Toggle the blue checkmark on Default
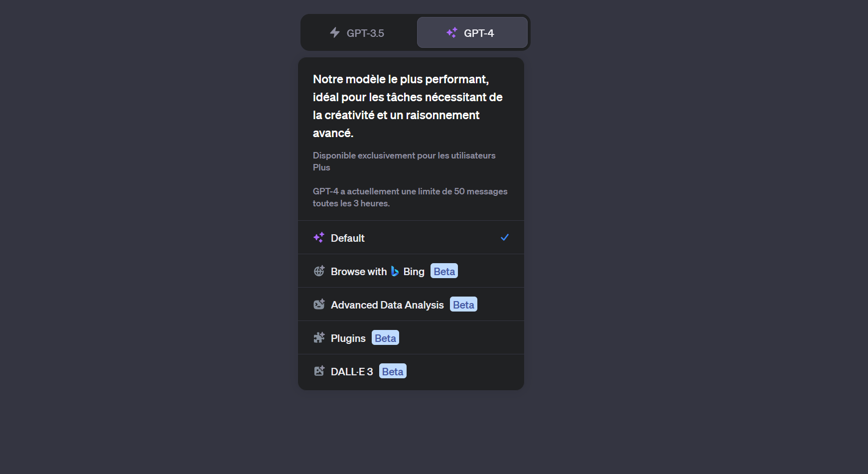Screen dimensions: 868x474 pos(504,238)
